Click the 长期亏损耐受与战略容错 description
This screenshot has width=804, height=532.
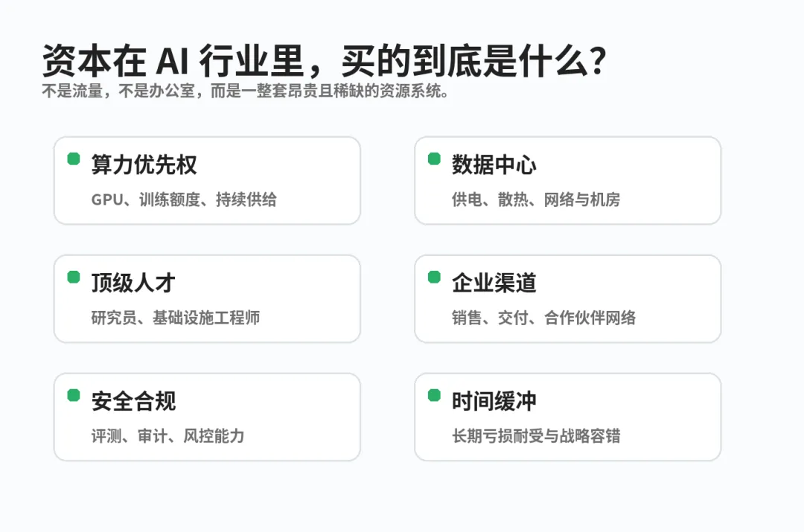tap(536, 436)
